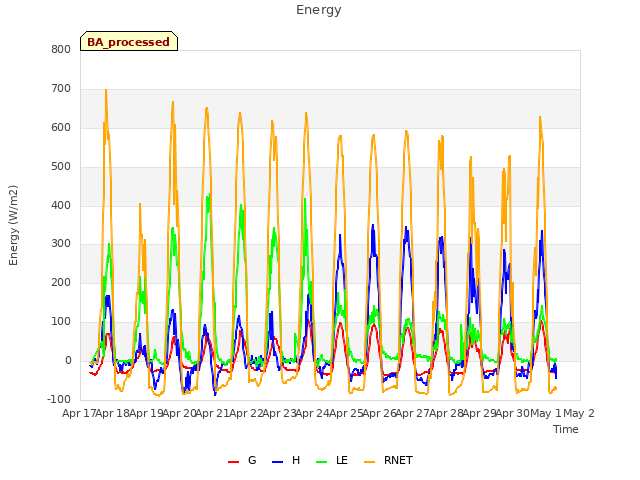Image resolution: width=640 pixels, height=480 pixels.
Task: Click the 0 y-axis value
Action: (68, 361)
